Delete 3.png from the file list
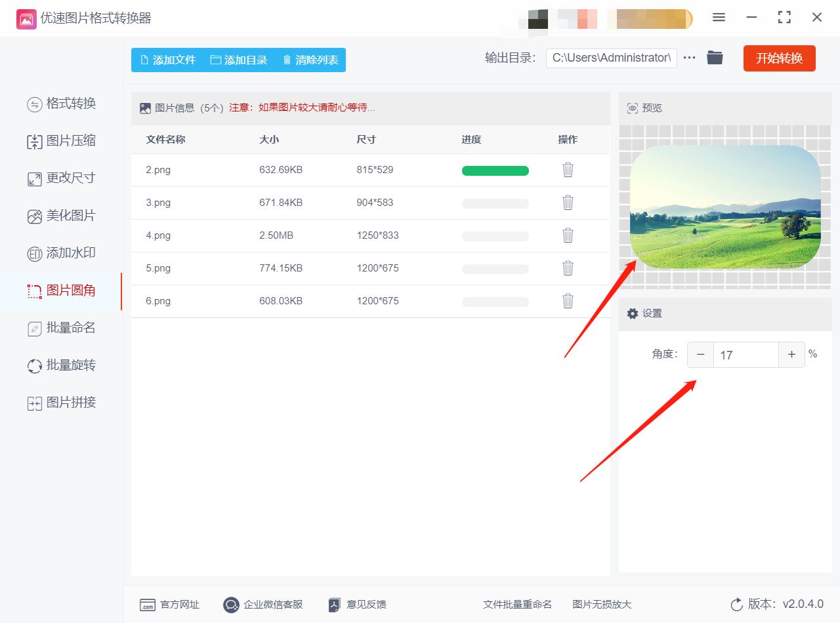Screen dimensions: 840x623 567,203
